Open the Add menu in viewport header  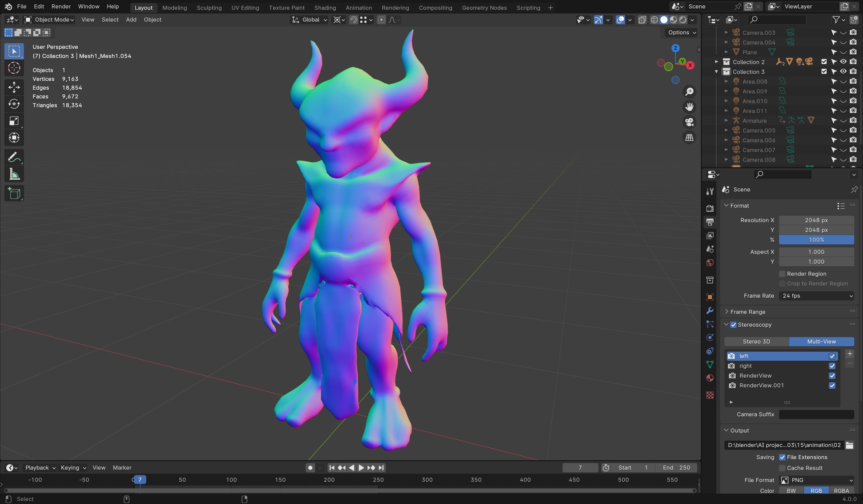(x=131, y=20)
